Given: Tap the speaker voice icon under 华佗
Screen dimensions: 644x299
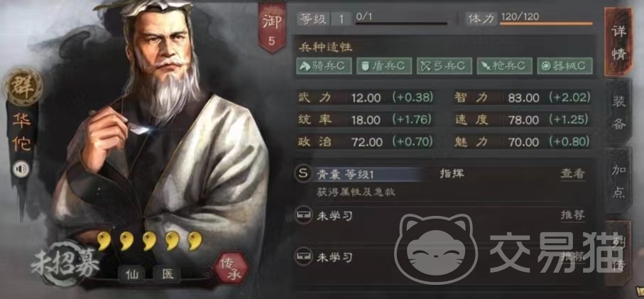Looking at the screenshot, I should [x=21, y=169].
